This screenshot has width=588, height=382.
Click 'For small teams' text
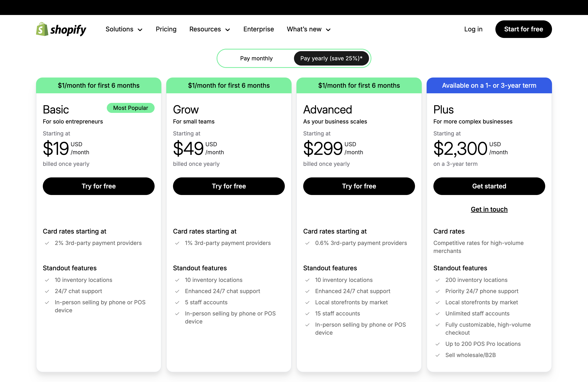pyautogui.click(x=194, y=121)
